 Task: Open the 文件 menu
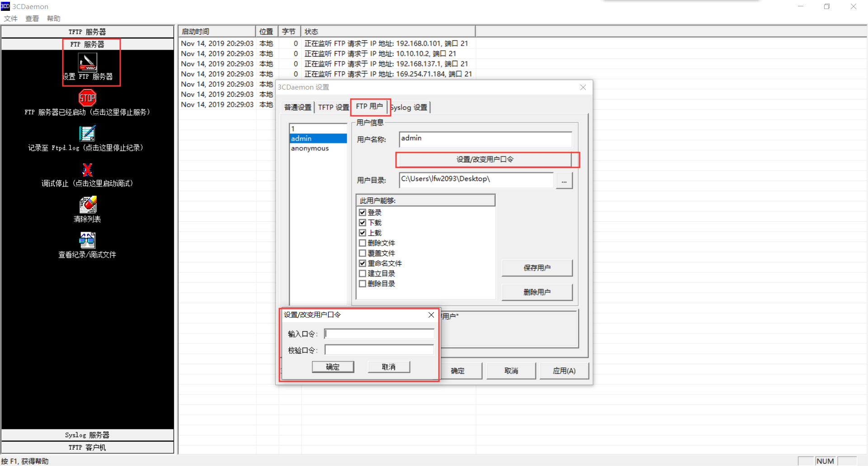pos(10,19)
